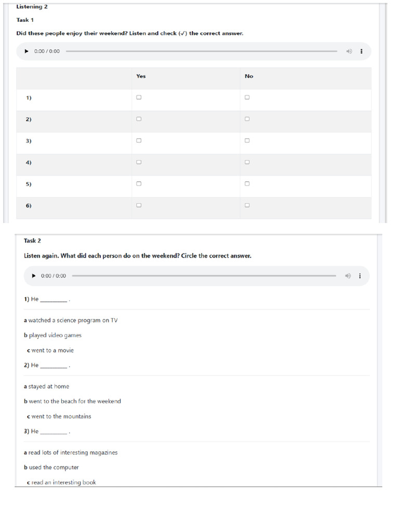Viewport: 399px width, 532px height.
Task: Check No for person 3
Action: (x=247, y=140)
